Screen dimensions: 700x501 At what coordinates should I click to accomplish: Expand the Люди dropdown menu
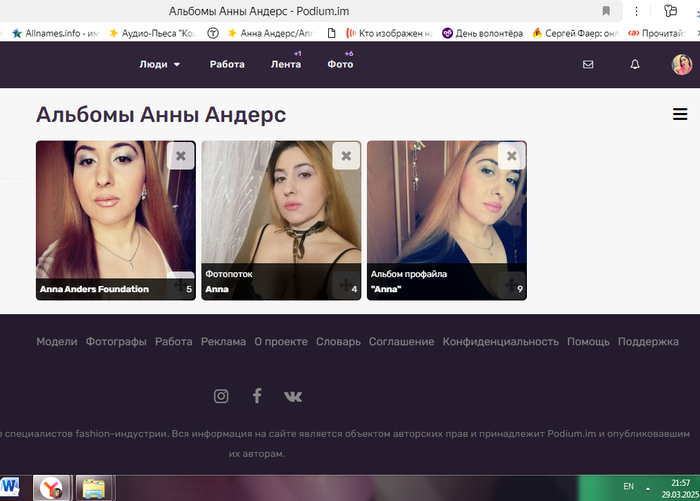click(x=160, y=64)
